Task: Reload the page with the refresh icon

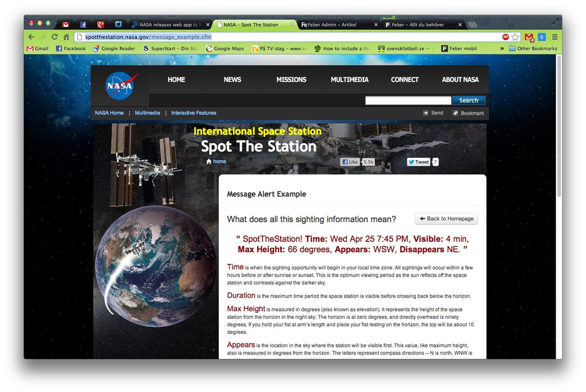Action: click(54, 37)
